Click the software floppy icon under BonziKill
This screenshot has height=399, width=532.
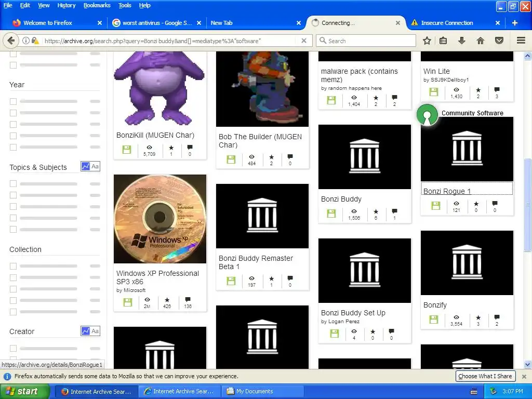[127, 150]
